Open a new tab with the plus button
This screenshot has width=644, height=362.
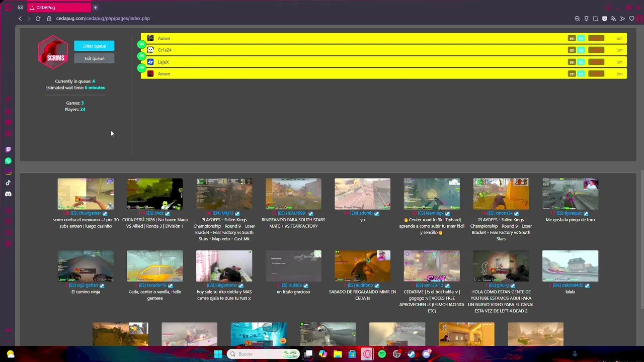95,8
